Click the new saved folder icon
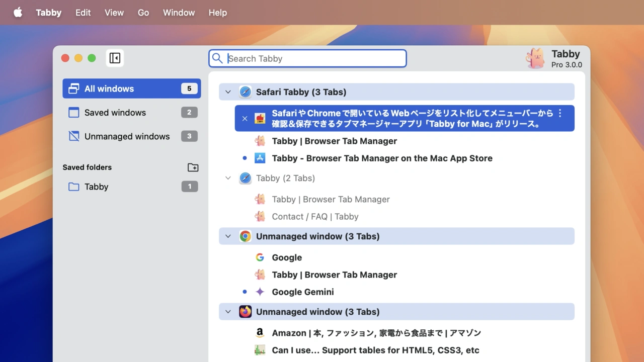 click(x=193, y=167)
